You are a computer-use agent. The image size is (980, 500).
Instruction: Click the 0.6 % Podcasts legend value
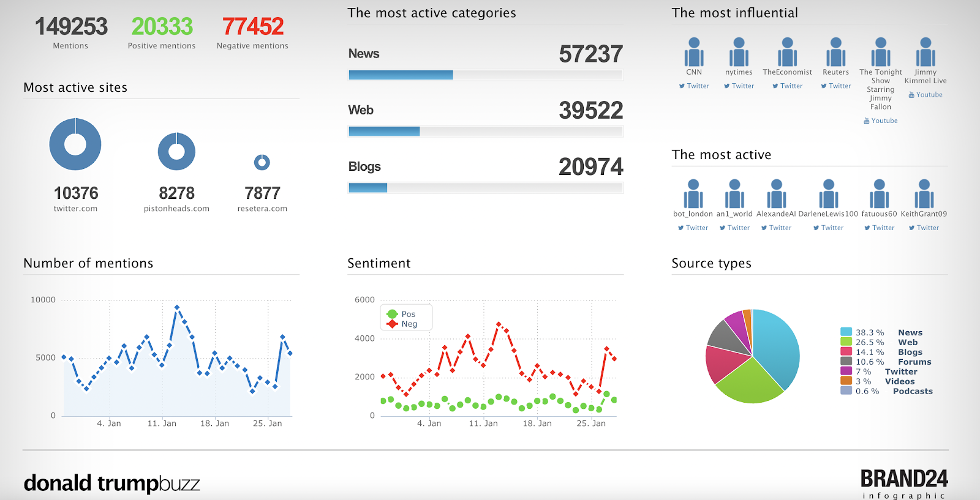[x=867, y=391]
